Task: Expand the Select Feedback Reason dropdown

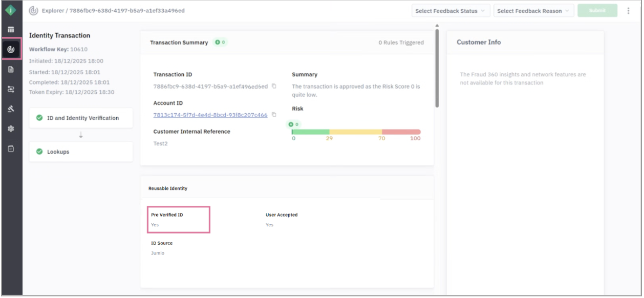Action: pyautogui.click(x=533, y=11)
